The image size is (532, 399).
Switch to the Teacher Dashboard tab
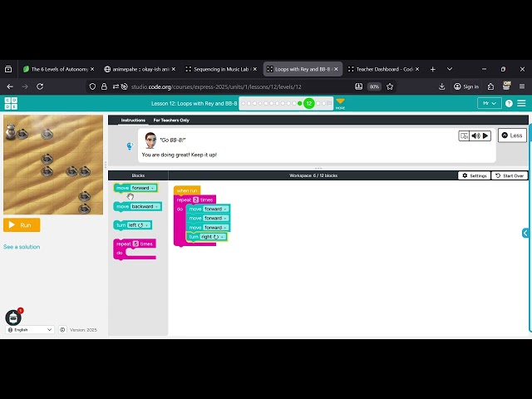coord(380,69)
